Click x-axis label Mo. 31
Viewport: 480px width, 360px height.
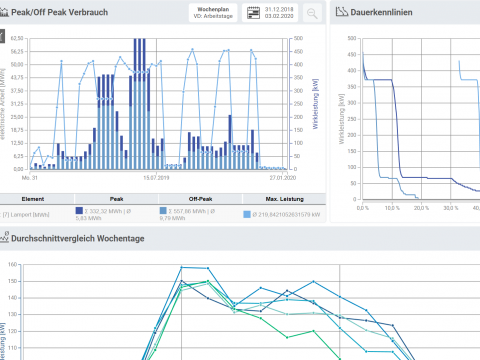30,178
